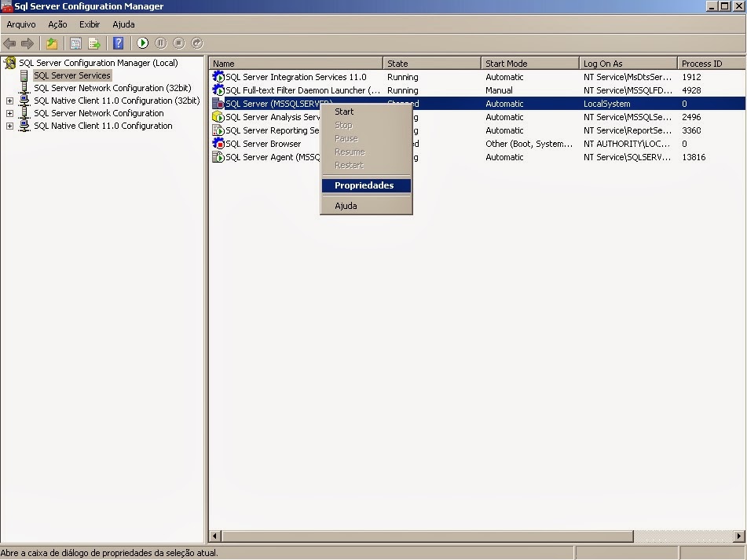Open the Arquivo menu
The height and width of the screenshot is (560, 747).
(x=20, y=24)
